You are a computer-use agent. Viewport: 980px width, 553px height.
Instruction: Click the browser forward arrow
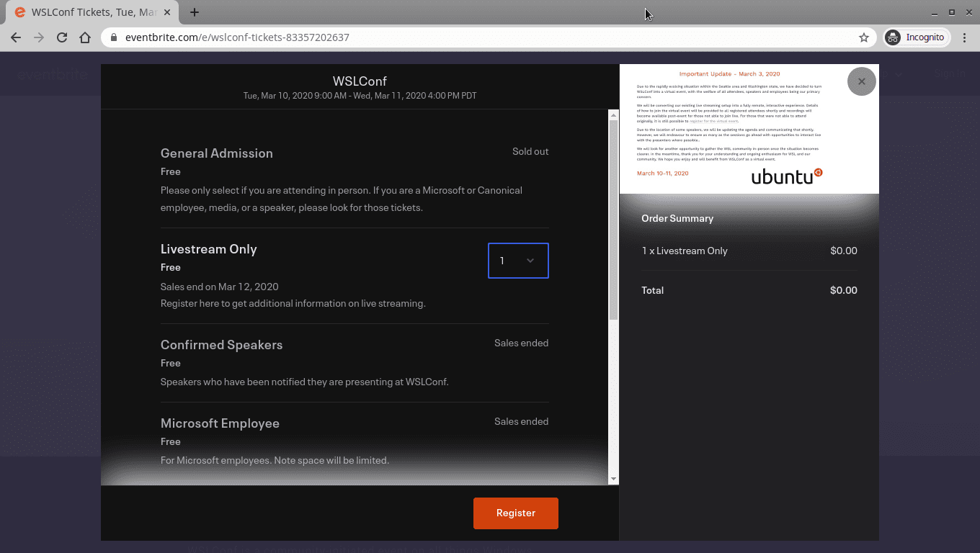(x=39, y=37)
